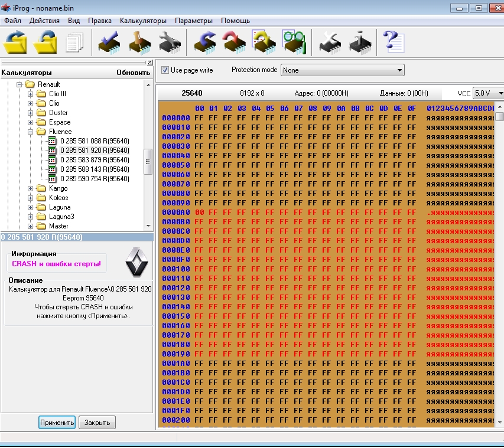Click the hex editor scrollbar down arrow
This screenshot has width=504, height=448.
tap(500, 422)
